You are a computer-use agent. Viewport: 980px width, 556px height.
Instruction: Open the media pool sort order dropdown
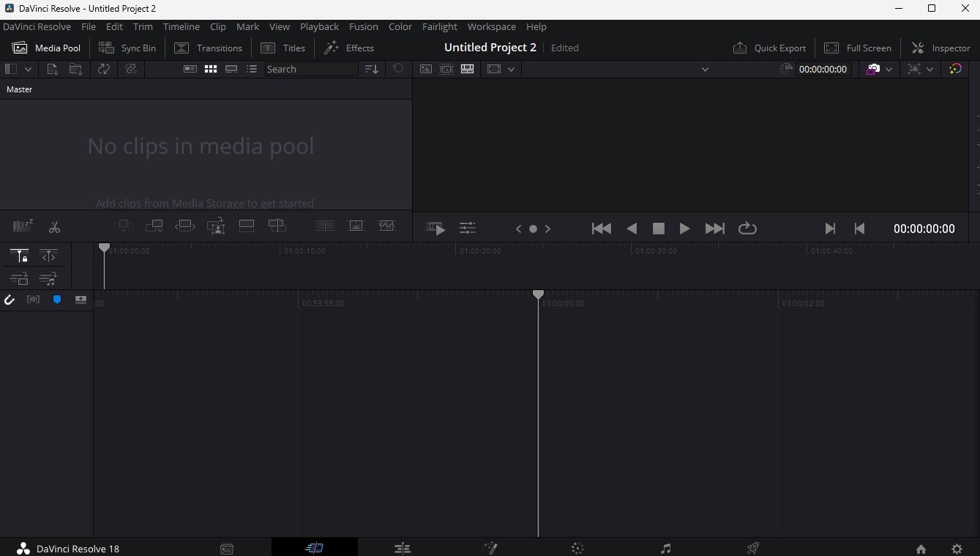[371, 69]
